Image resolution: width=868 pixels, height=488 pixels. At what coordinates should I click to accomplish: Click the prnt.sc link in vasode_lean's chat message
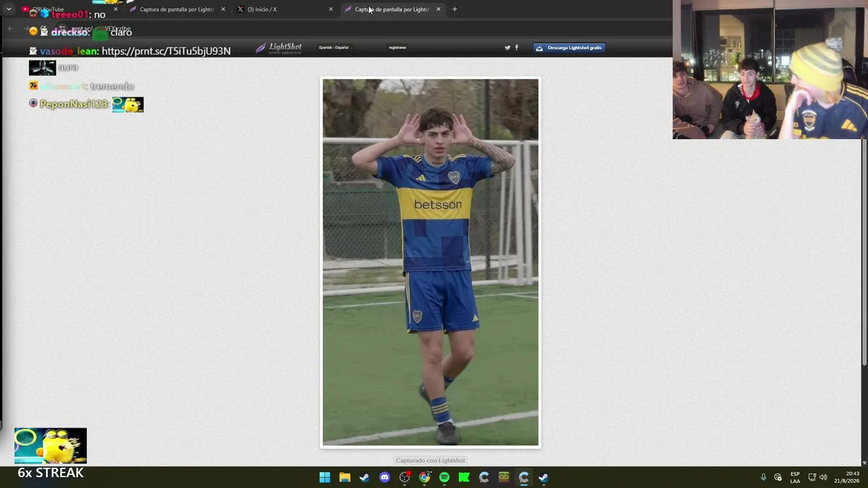pyautogui.click(x=166, y=51)
